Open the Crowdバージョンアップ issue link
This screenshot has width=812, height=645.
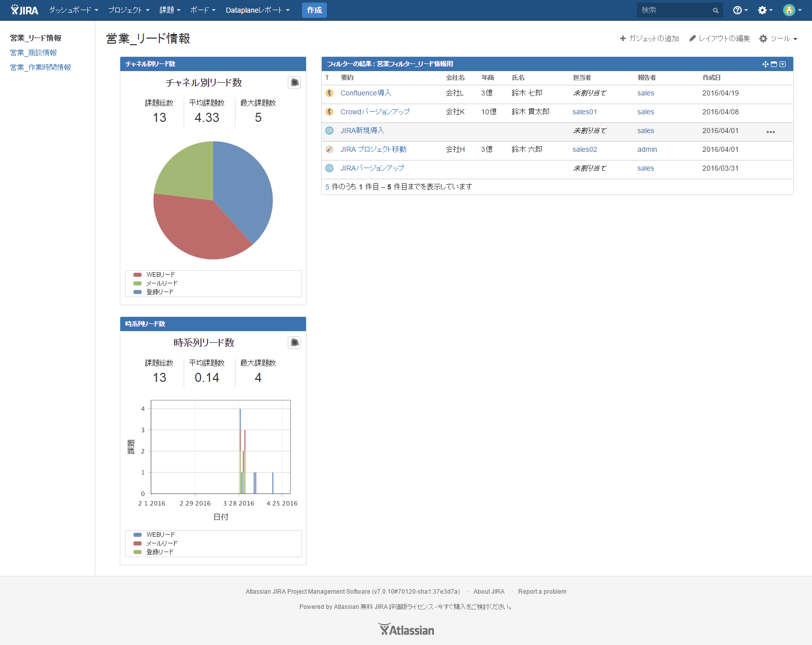pyautogui.click(x=375, y=112)
